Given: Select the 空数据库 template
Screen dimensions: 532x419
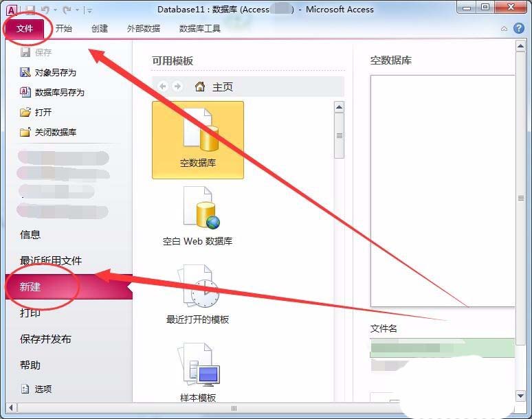Looking at the screenshot, I should click(x=198, y=140).
